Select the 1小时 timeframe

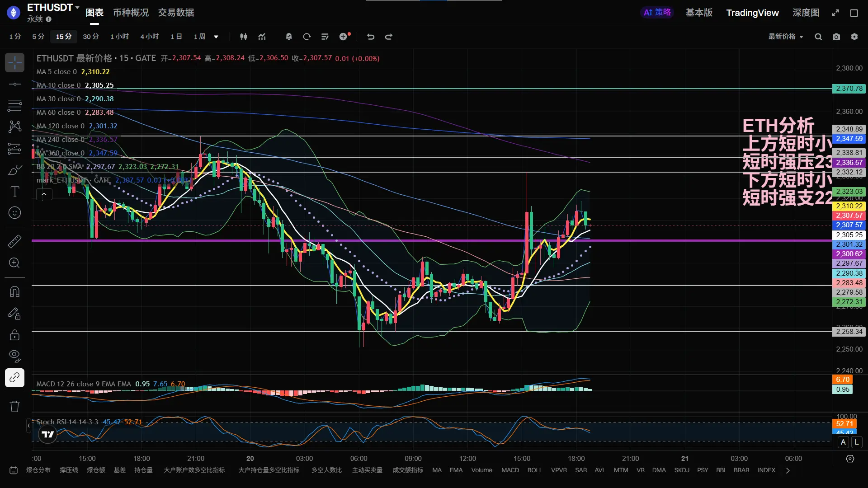point(119,37)
